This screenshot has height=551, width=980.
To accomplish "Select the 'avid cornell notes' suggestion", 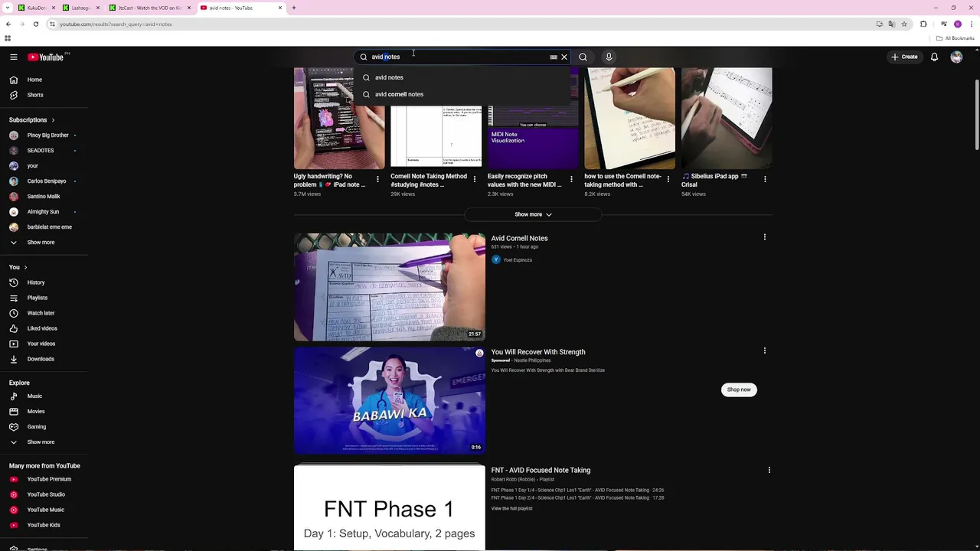I will (x=462, y=94).
